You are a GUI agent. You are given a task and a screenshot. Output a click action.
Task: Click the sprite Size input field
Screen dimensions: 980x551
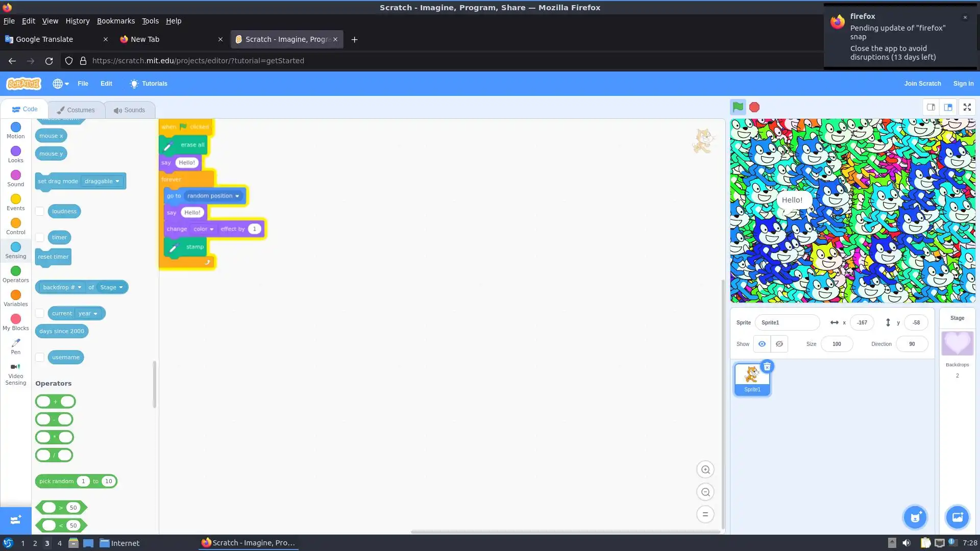coord(837,344)
